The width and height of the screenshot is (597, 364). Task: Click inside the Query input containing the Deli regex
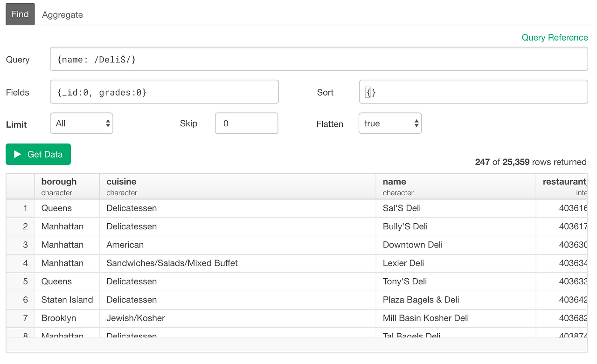[x=317, y=59]
